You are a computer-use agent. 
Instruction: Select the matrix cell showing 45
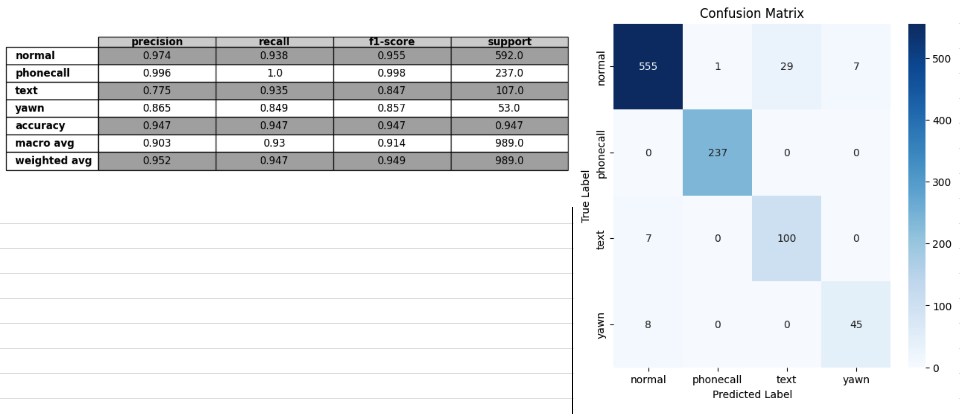(856, 324)
